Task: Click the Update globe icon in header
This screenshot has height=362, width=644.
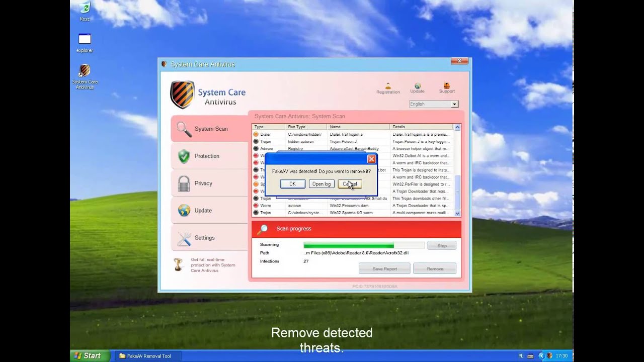Action: [x=418, y=86]
